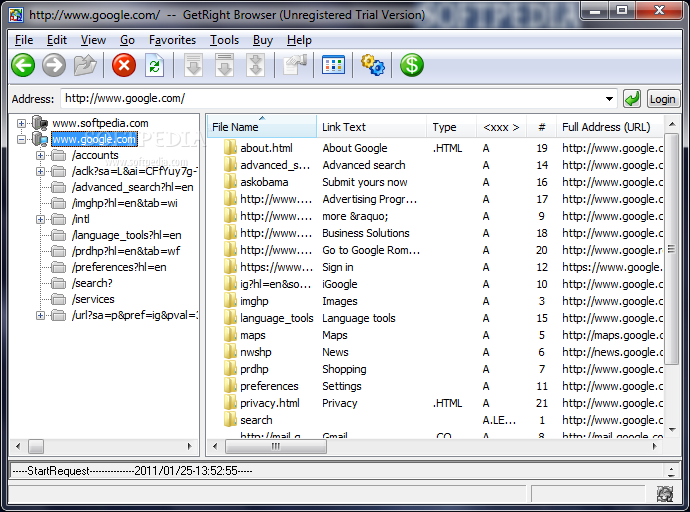Click the tree pane scroll right arrow
690x512 pixels.
190,446
